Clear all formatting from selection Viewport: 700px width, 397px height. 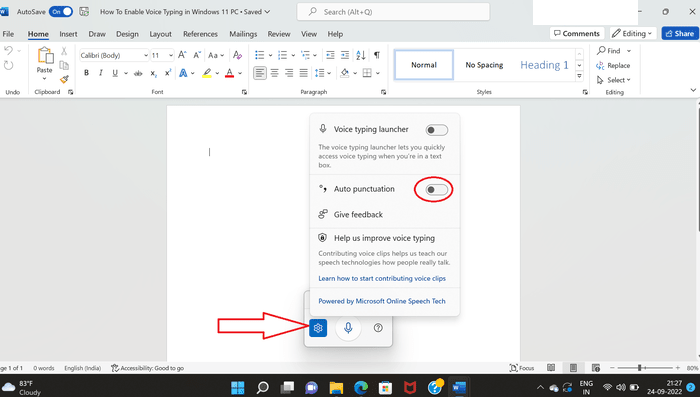[238, 55]
